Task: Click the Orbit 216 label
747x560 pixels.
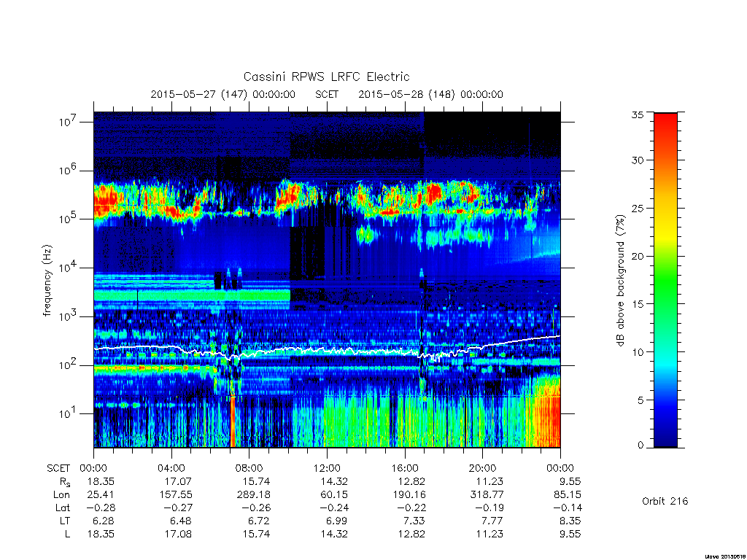Action: (665, 501)
